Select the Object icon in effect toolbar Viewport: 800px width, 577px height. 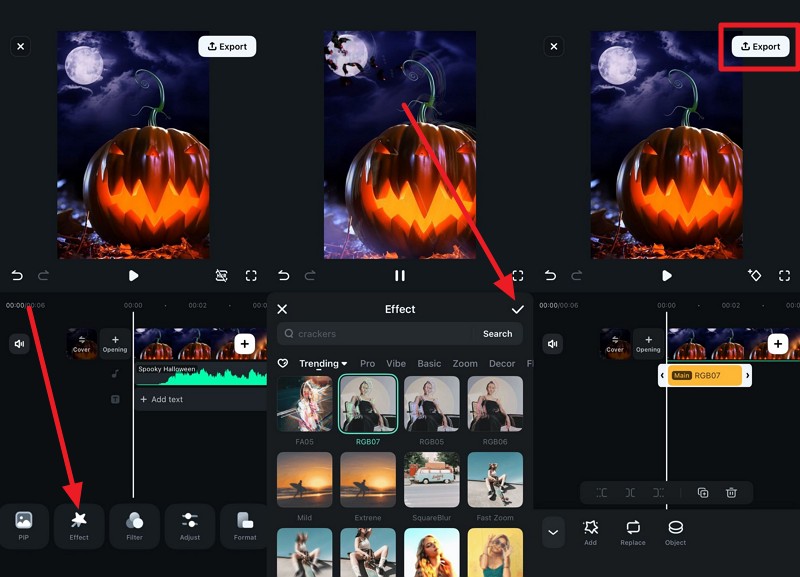(676, 531)
